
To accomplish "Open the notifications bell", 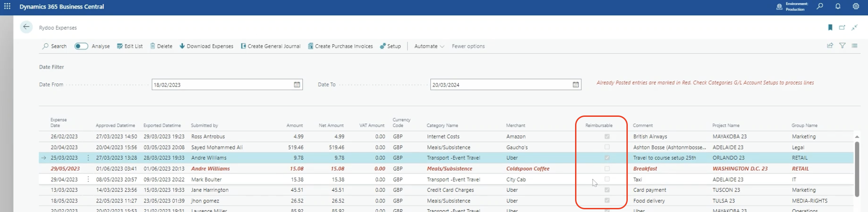I will 838,6.
